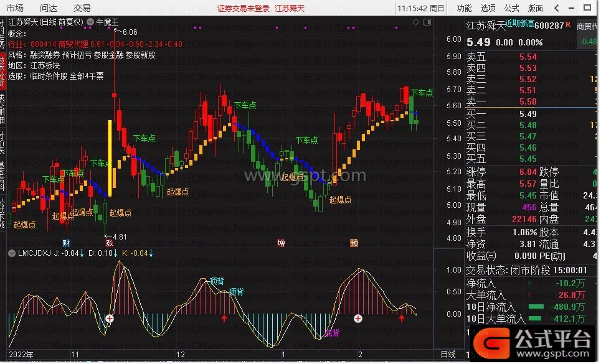Switch to the red 技术分析 side tab
Screen dimensions: 601x364
point(2,70)
